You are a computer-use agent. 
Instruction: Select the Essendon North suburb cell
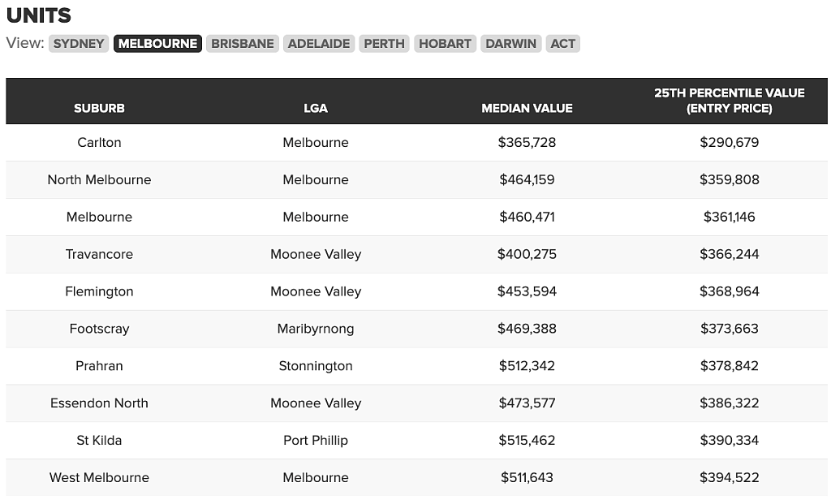(x=99, y=403)
